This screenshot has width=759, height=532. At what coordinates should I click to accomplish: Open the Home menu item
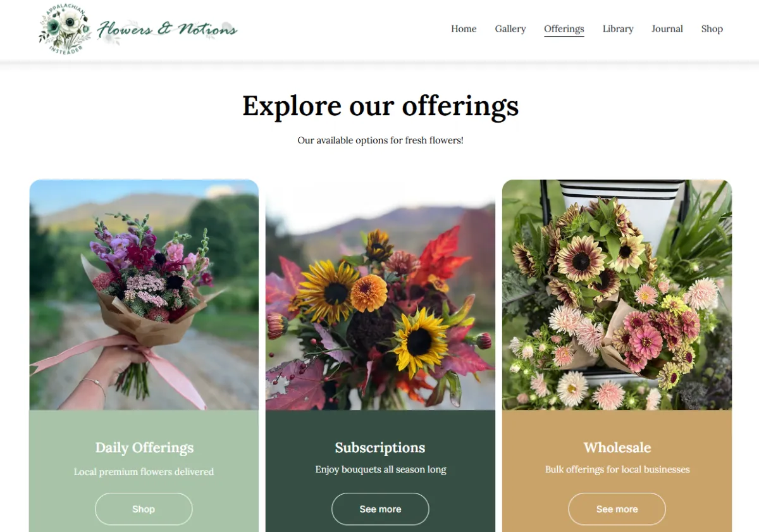point(464,28)
